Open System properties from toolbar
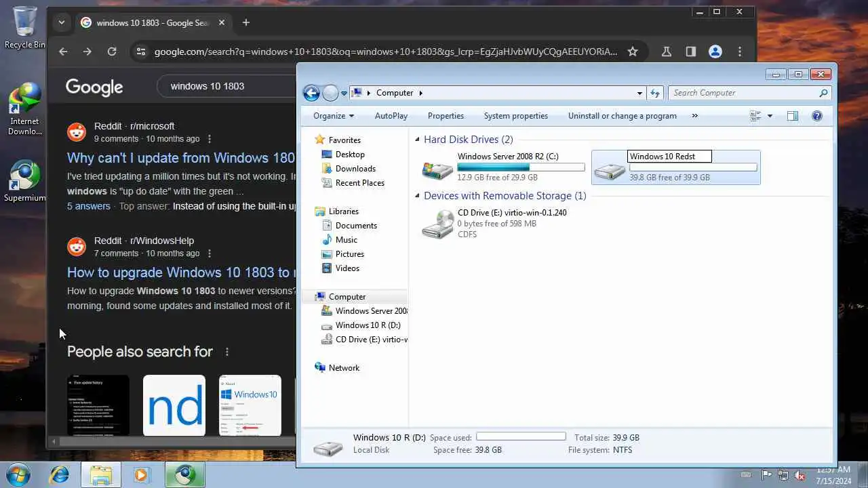The image size is (868, 488). [515, 116]
